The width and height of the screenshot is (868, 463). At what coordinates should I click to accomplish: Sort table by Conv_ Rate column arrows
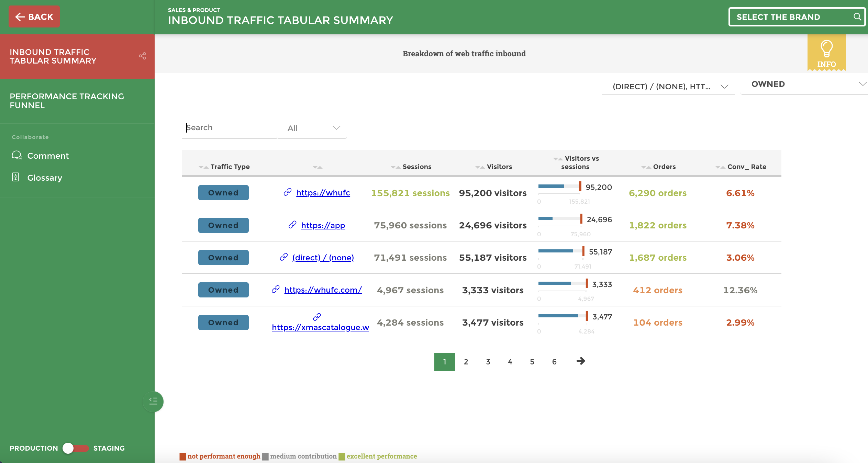(720, 167)
